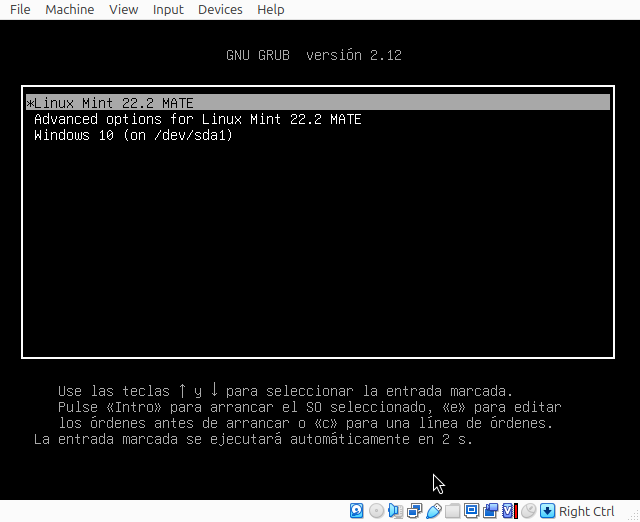This screenshot has height=522, width=640.
Task: Select the Linux Mint 22.2 MATE boot entry
Action: pyautogui.click(x=114, y=103)
